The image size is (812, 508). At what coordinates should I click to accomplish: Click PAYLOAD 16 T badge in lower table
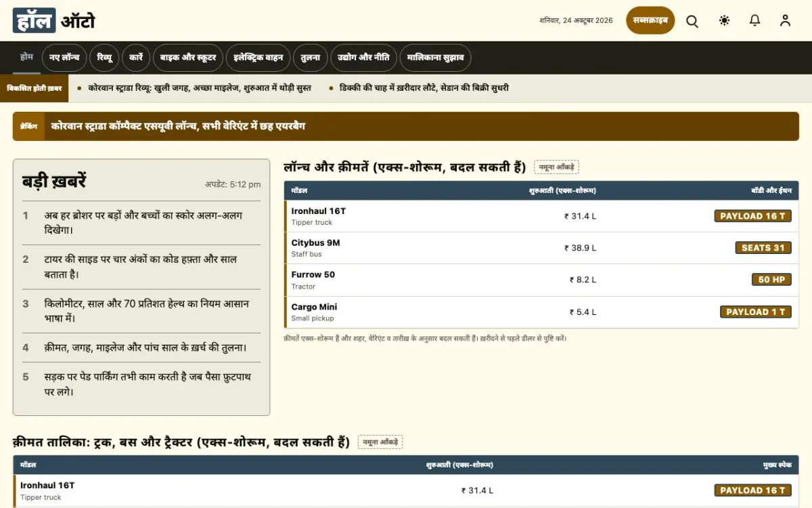click(x=752, y=490)
